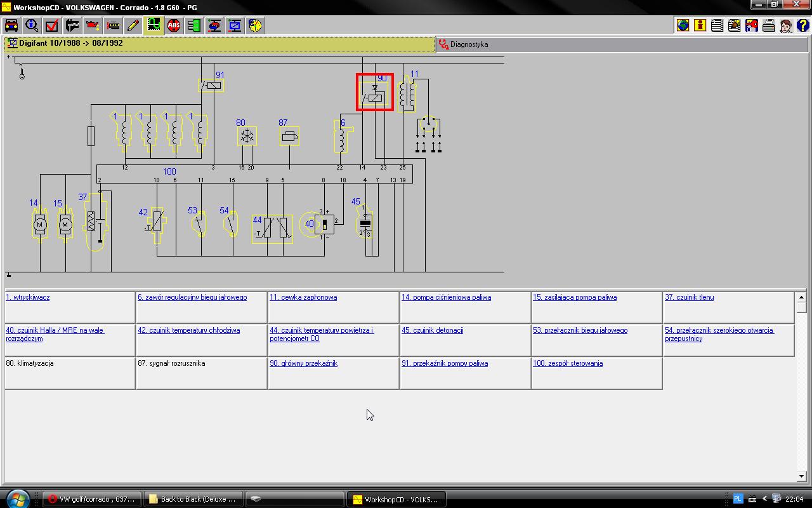Click throttle switch 54 in diagram
Image resolution: width=812 pixels, height=508 pixels.
pos(231,224)
